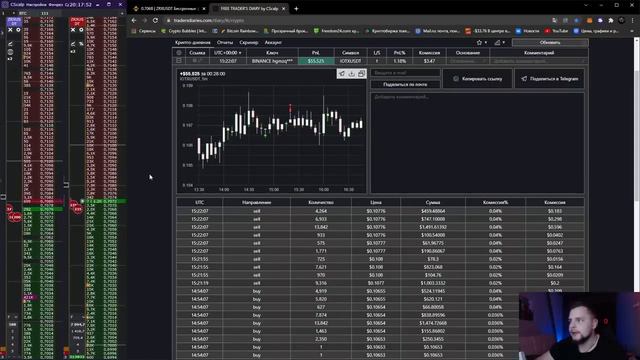Click the X icon in CScalp right order book
The height and width of the screenshot is (360, 640).
pyautogui.click(x=73, y=30)
